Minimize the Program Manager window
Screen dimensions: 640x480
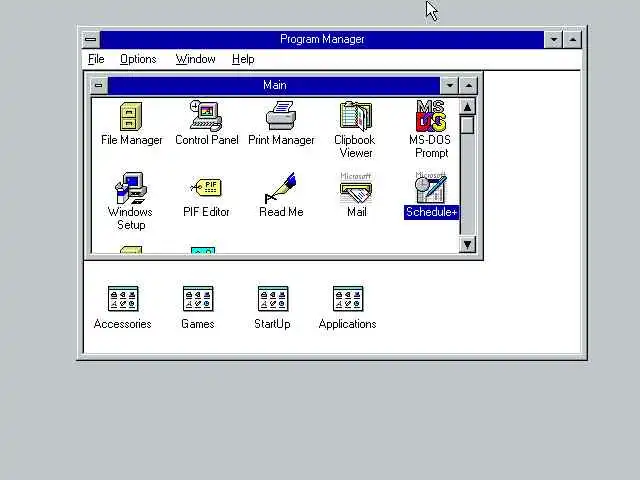[x=553, y=40]
